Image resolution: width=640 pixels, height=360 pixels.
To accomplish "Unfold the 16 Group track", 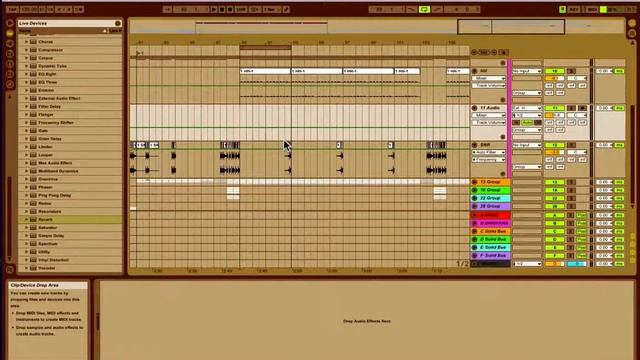I will coord(475,190).
